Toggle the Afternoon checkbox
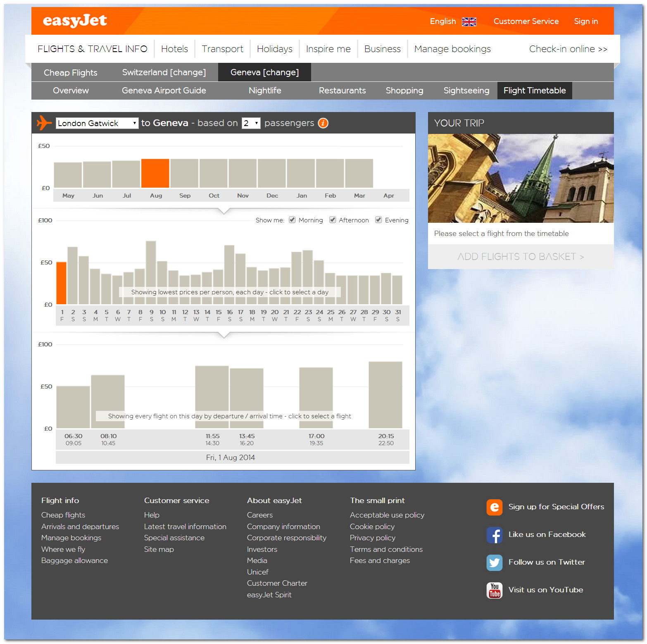 (333, 220)
